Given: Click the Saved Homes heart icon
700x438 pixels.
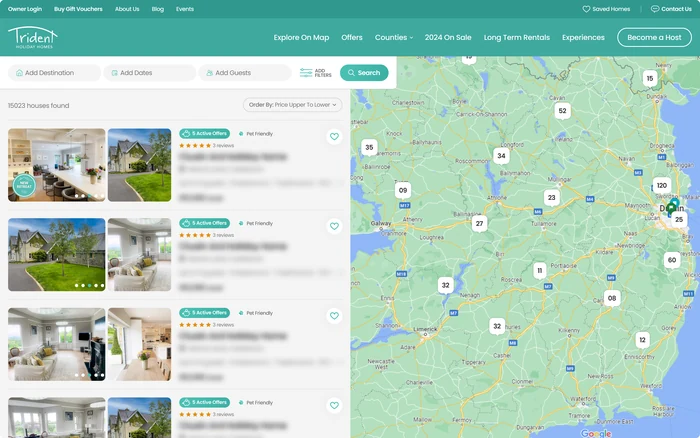Looking at the screenshot, I should [586, 9].
